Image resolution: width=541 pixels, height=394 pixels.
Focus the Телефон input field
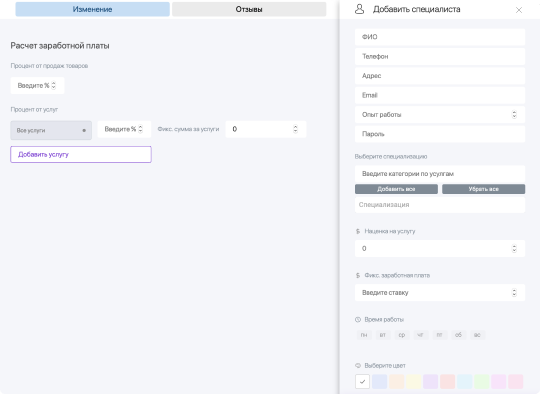pyautogui.click(x=440, y=56)
